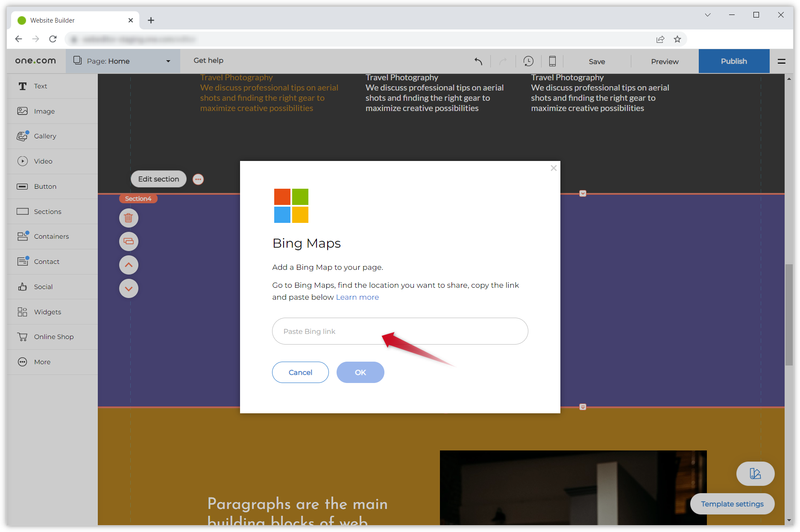Open the Widgets sidebar item

(47, 312)
